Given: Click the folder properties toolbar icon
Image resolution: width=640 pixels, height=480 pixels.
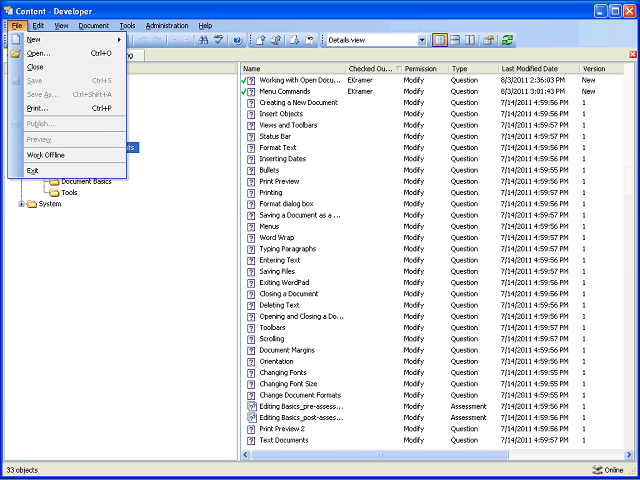Looking at the screenshot, I should pos(488,40).
